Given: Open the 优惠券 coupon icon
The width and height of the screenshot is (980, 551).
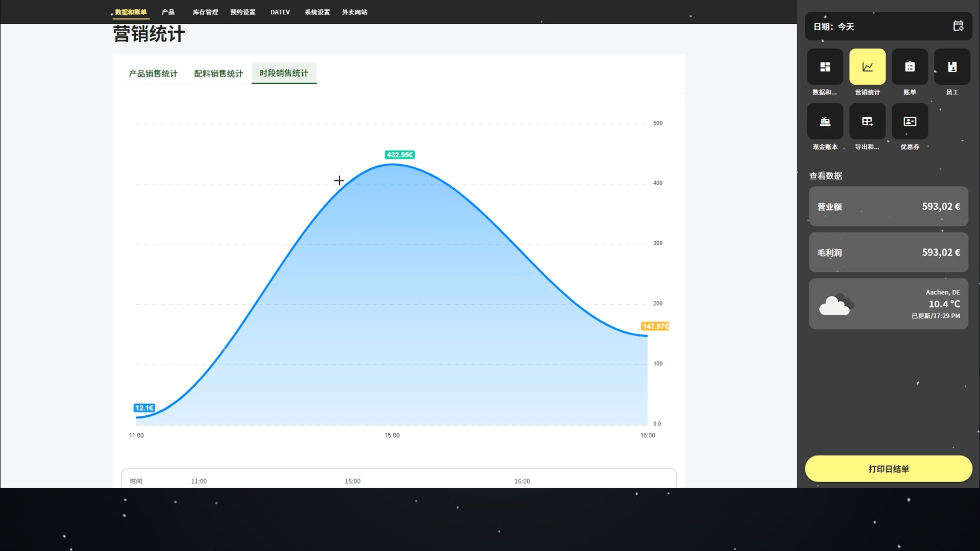Looking at the screenshot, I should 910,121.
